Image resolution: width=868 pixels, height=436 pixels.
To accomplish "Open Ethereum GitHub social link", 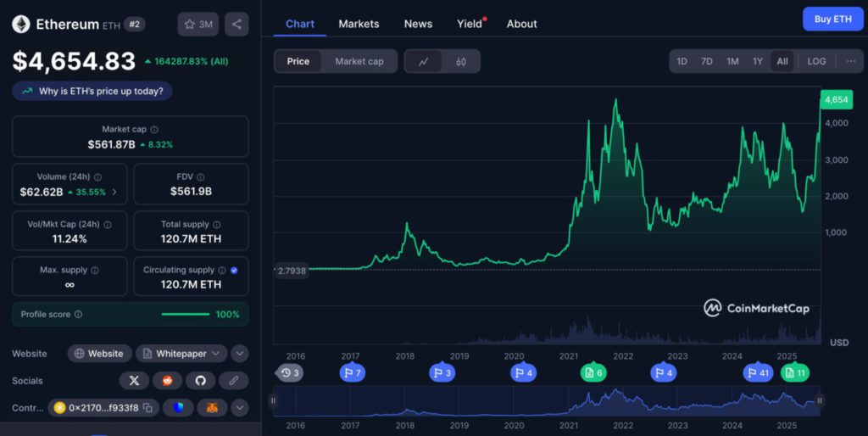I will (200, 381).
